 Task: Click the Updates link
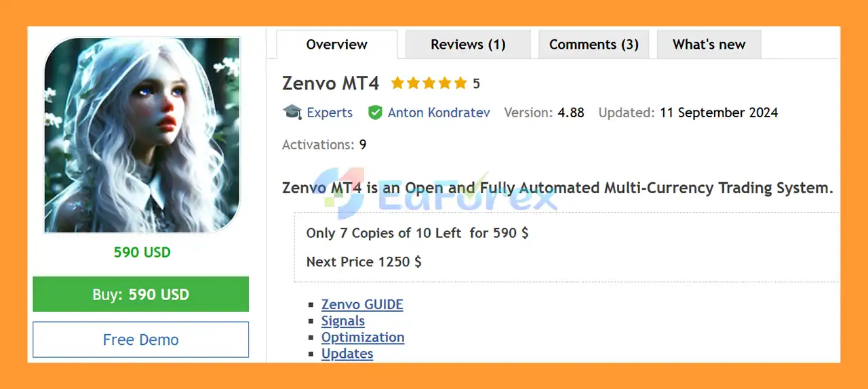[347, 353]
